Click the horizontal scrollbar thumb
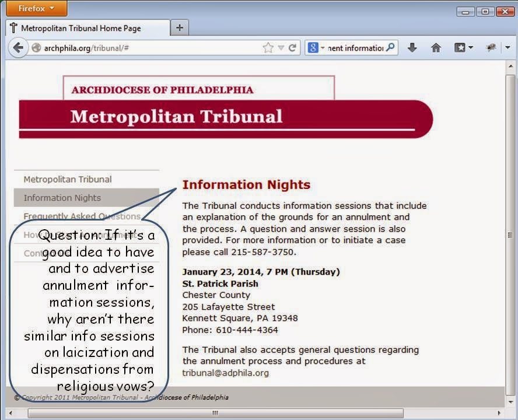Image resolution: width=518 pixels, height=420 pixels. tap(216, 413)
